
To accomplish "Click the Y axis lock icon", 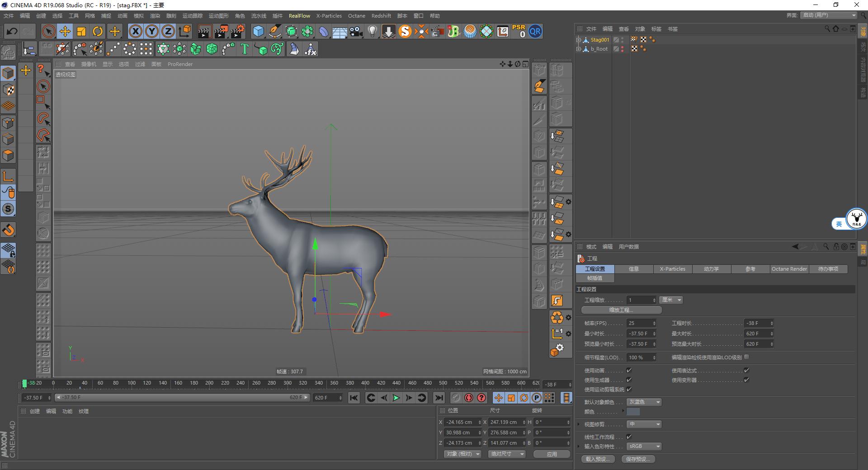I will (151, 31).
